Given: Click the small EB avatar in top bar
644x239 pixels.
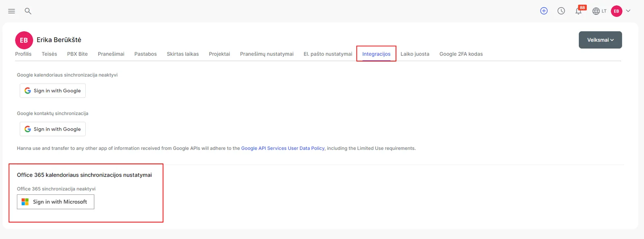Looking at the screenshot, I should (x=616, y=11).
